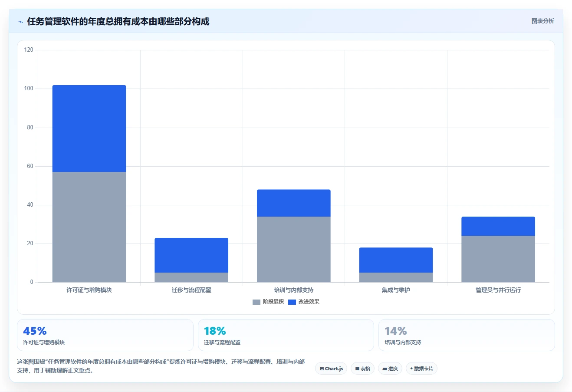This screenshot has width=572, height=392.
Task: Click the blue 改进效果 bar segment for 许可证与增购模块
Action: 89,128
